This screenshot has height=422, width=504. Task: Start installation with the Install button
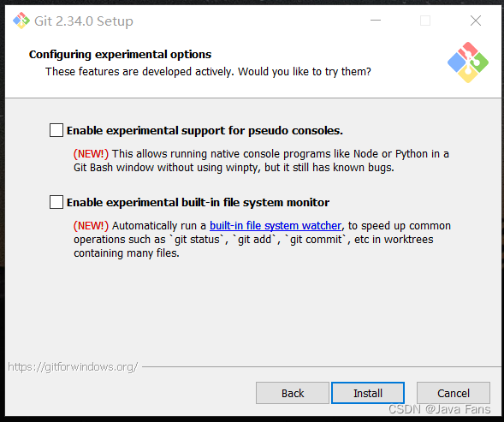(x=368, y=393)
